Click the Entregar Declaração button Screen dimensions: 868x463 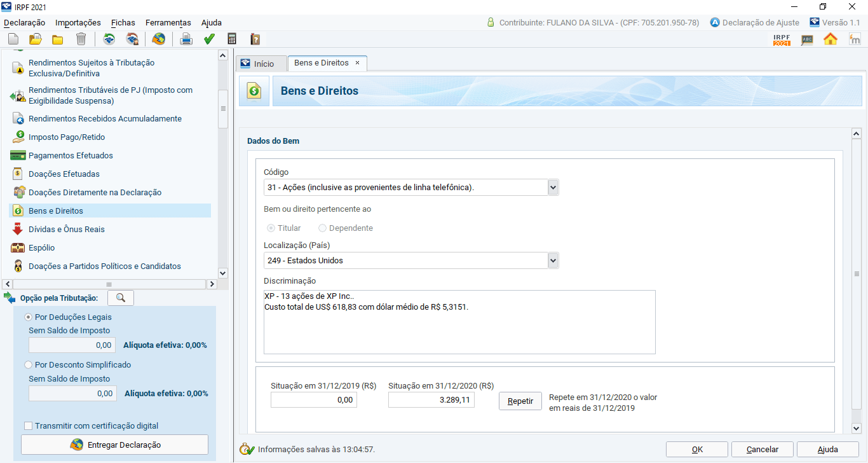(x=114, y=445)
